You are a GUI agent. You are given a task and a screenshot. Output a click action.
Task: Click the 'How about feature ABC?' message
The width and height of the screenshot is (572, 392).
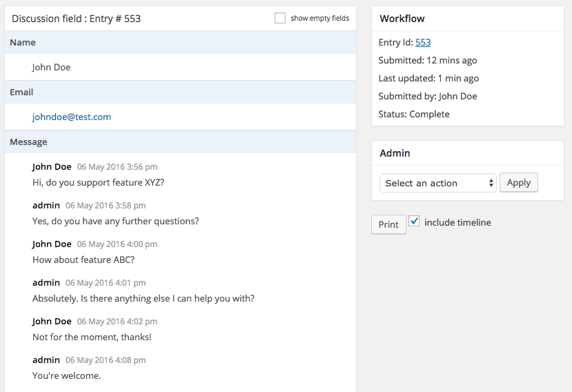click(83, 260)
